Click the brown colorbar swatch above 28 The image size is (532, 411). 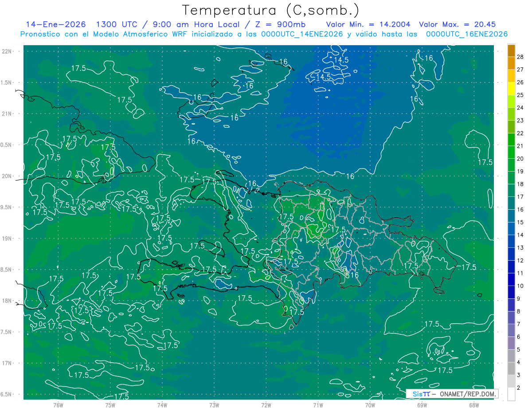pos(511,51)
